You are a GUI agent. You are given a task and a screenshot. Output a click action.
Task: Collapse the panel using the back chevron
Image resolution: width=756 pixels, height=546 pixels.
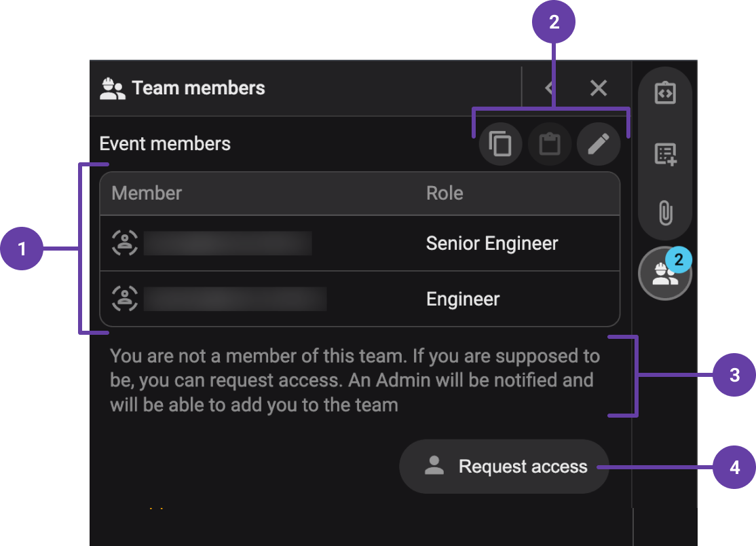[x=550, y=87]
